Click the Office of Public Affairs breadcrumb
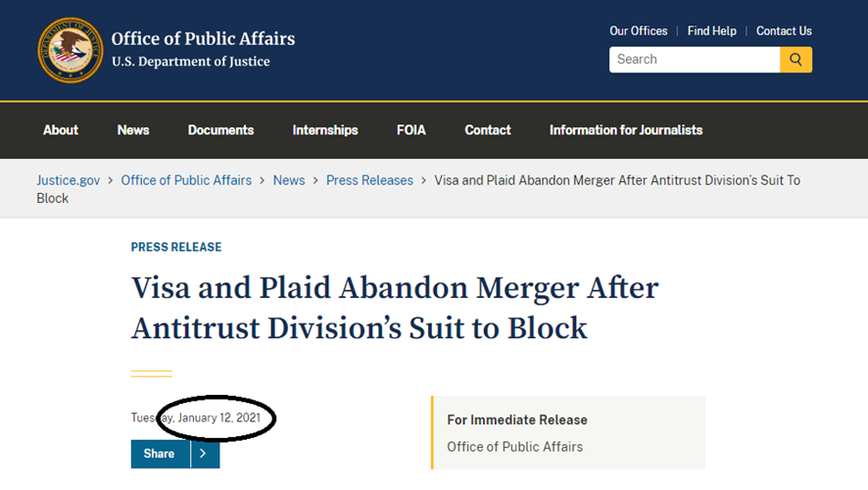This screenshot has width=868, height=490. [186, 180]
